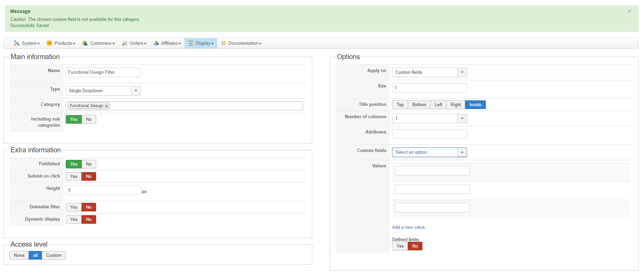Set Including sub categories to Yes
Viewport: 644px width, 278px height.
pos(74,119)
